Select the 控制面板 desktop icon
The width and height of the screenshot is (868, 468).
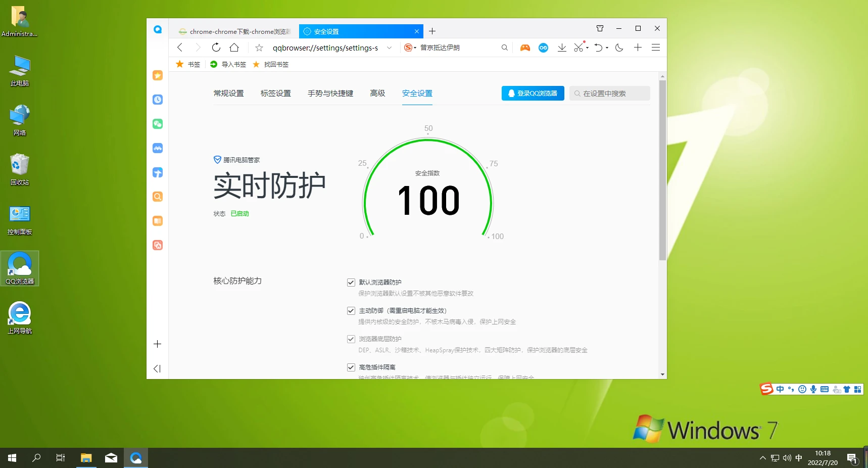click(20, 220)
